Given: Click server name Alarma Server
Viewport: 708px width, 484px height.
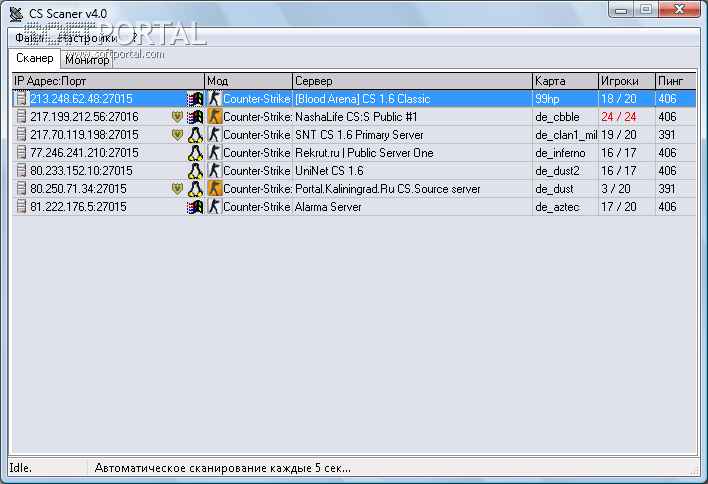Looking at the screenshot, I should coord(328,207).
